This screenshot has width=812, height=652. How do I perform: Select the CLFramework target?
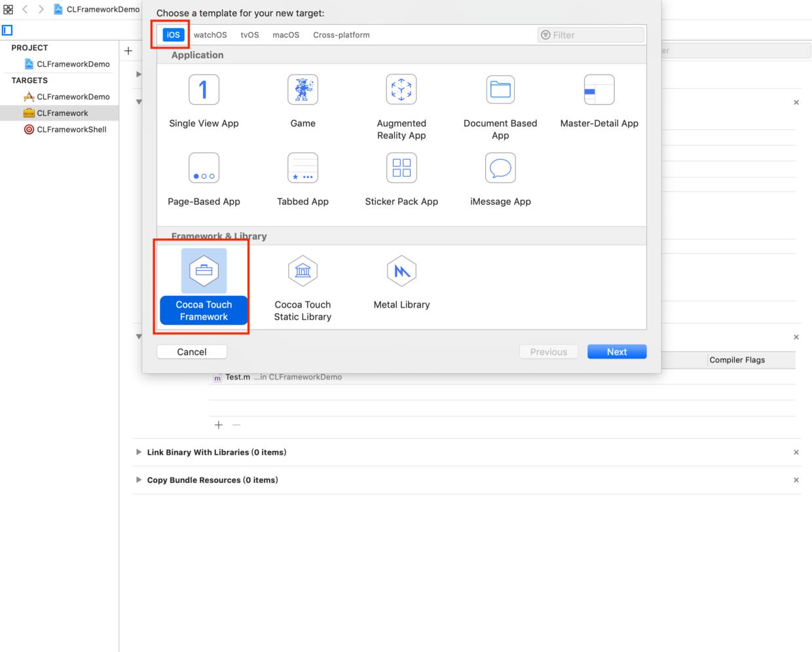pyautogui.click(x=60, y=113)
